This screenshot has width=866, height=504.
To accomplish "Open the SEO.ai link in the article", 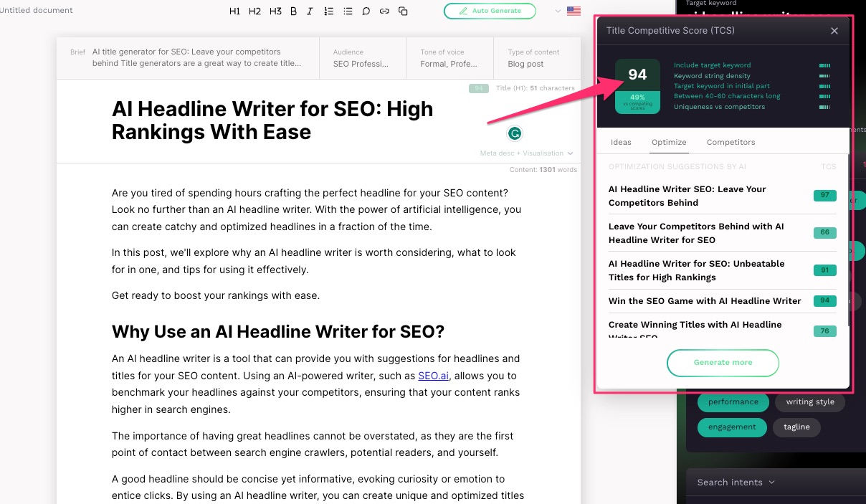I will [434, 376].
